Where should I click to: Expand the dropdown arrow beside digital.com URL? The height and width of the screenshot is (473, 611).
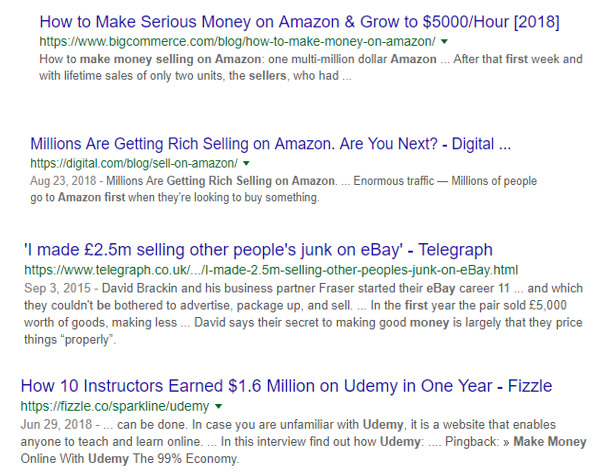[246, 162]
